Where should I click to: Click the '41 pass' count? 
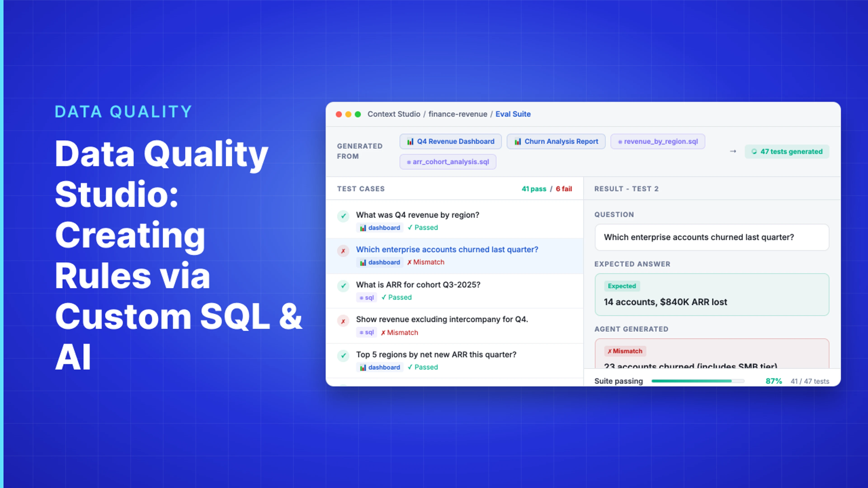click(534, 189)
